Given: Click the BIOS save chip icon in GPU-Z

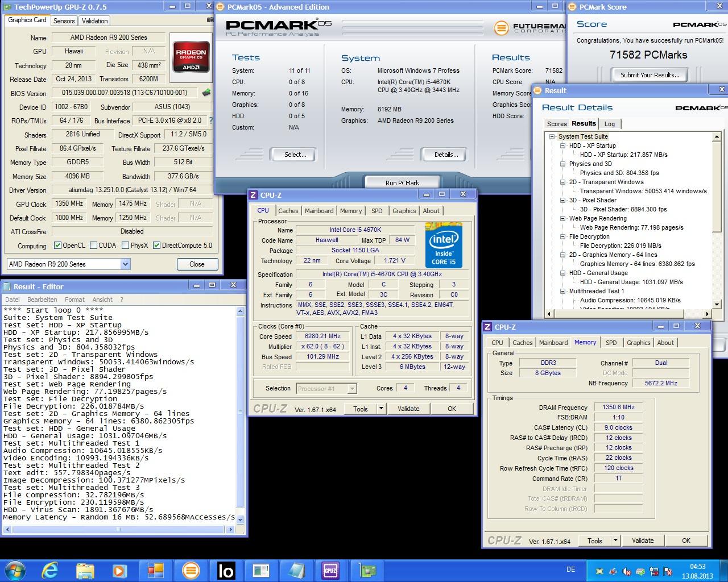Looking at the screenshot, I should click(206, 92).
